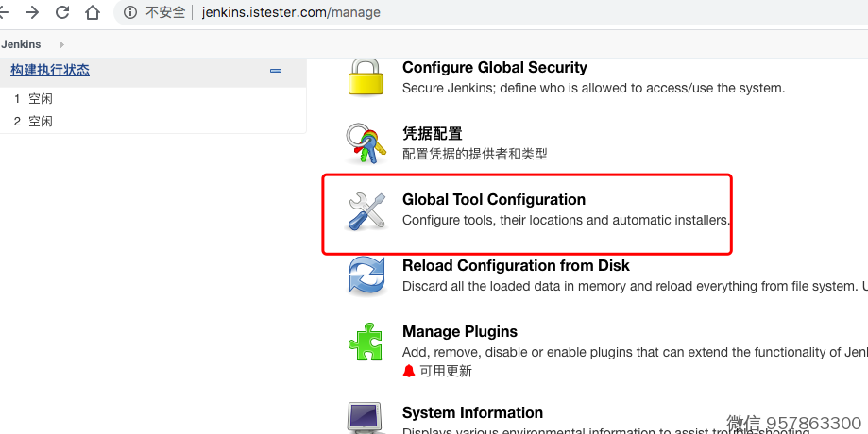Click the keys credentials configuration icon
Screen dimensions: 868x434
pos(366,143)
